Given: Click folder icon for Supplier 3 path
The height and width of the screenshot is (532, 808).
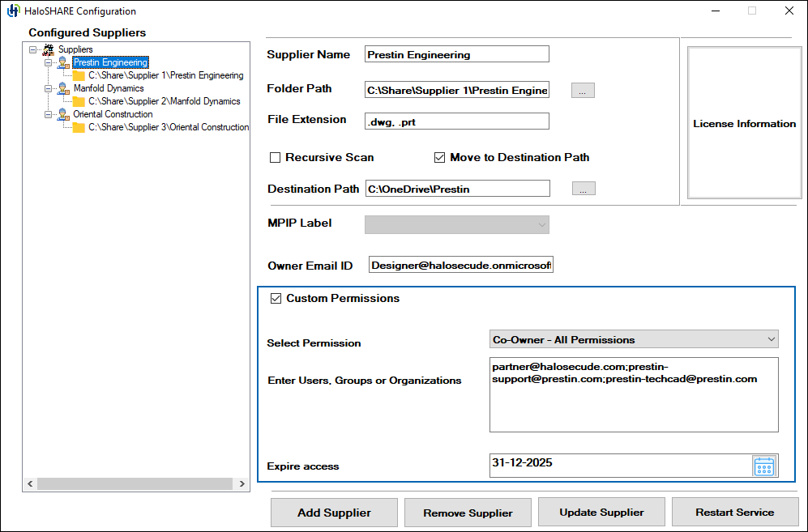Looking at the screenshot, I should (x=79, y=128).
